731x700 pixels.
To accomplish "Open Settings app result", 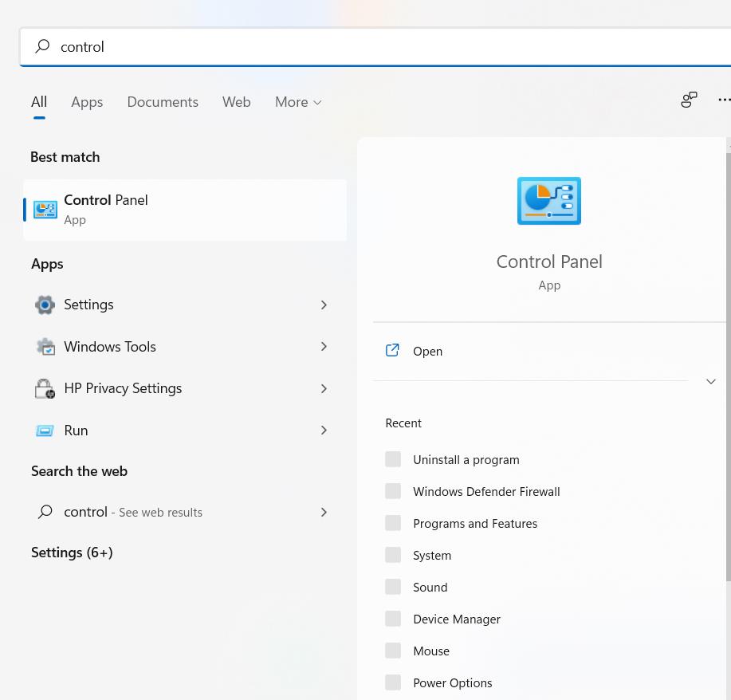I will 185,305.
